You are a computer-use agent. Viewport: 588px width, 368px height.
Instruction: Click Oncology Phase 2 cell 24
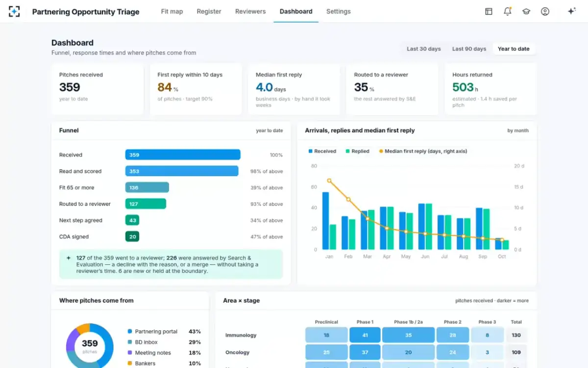(453, 352)
